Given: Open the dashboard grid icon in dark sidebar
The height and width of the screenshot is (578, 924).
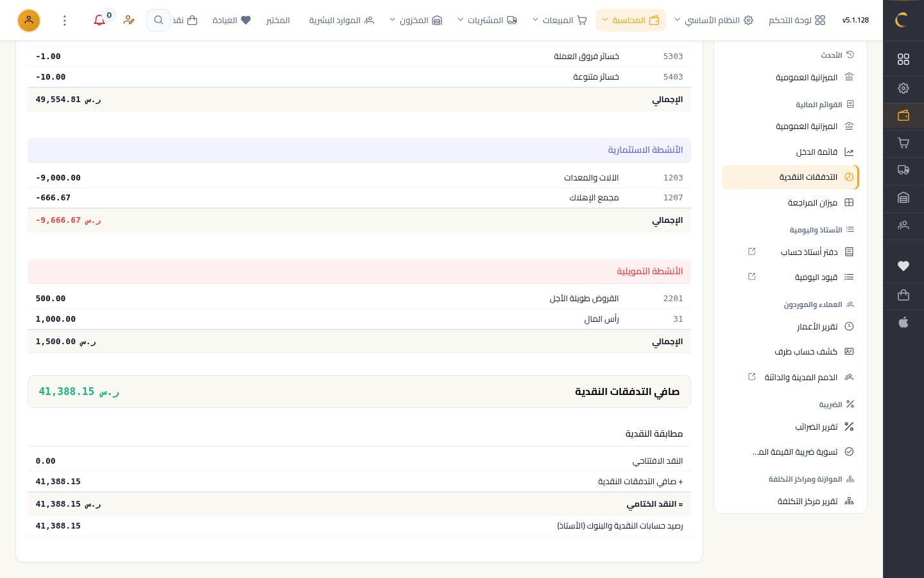Looking at the screenshot, I should (903, 59).
